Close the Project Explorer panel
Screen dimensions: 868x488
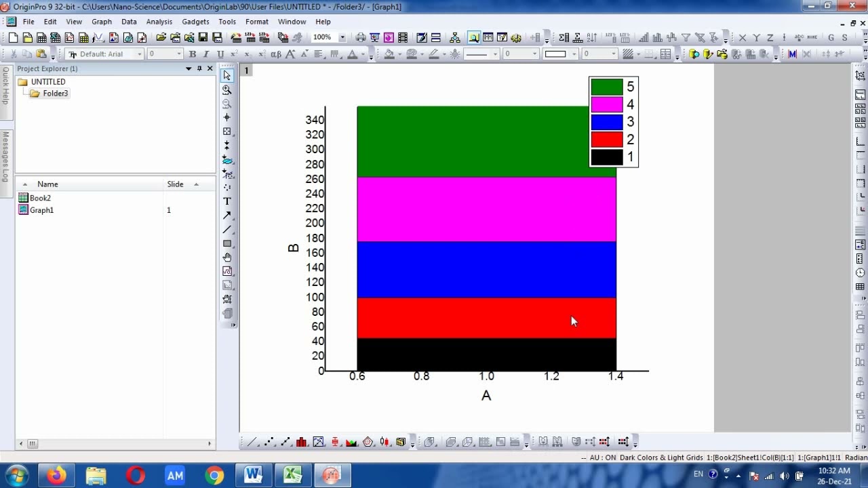[210, 68]
